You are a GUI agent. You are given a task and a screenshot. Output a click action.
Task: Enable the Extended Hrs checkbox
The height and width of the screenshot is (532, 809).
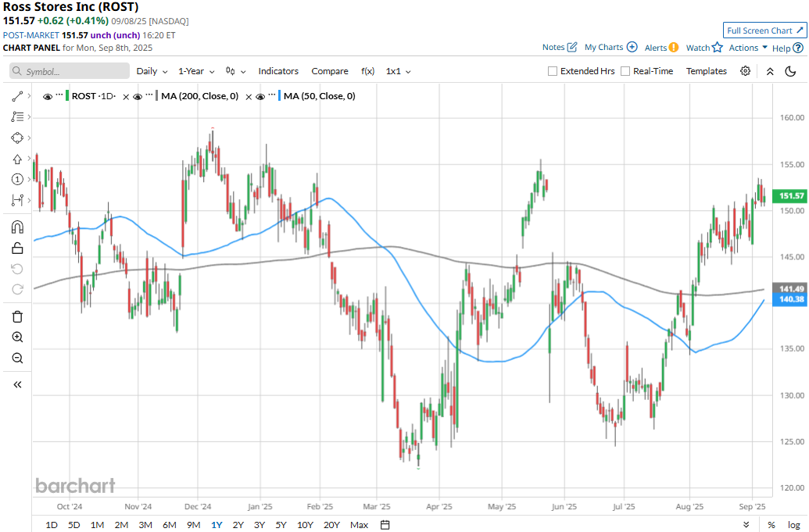553,71
